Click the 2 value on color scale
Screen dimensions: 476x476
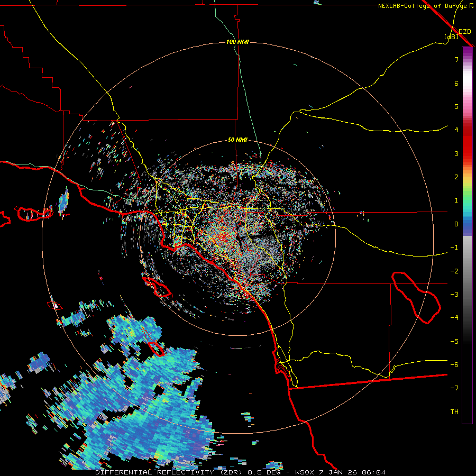pyautogui.click(x=456, y=177)
